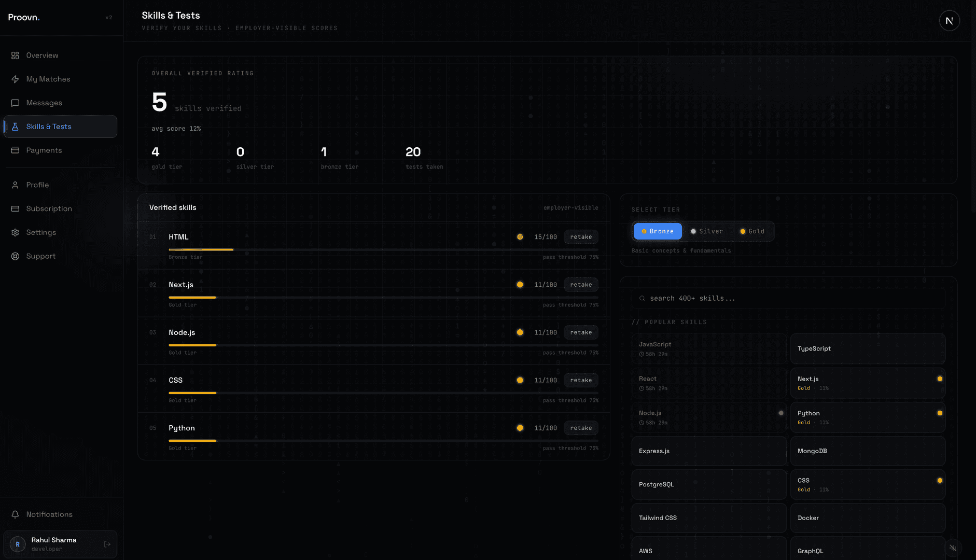
Task: Click the HTML score progress bar
Action: point(383,250)
